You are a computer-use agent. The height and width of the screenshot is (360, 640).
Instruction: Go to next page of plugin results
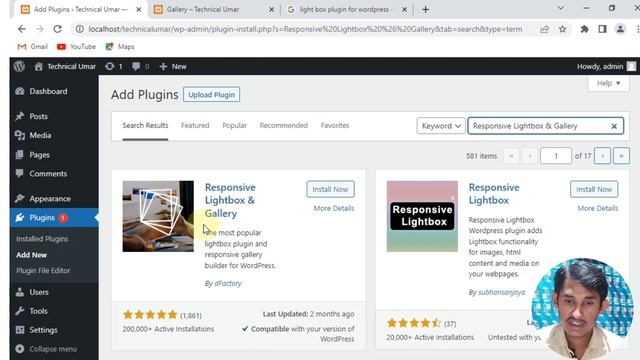point(602,156)
